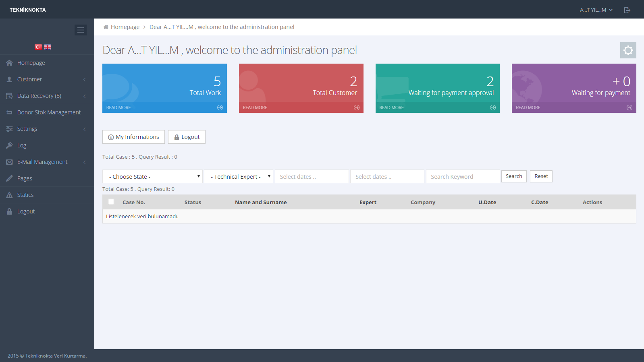Click the arrow icon on Total Customer card
Viewport: 644px width, 362px height.
[357, 108]
